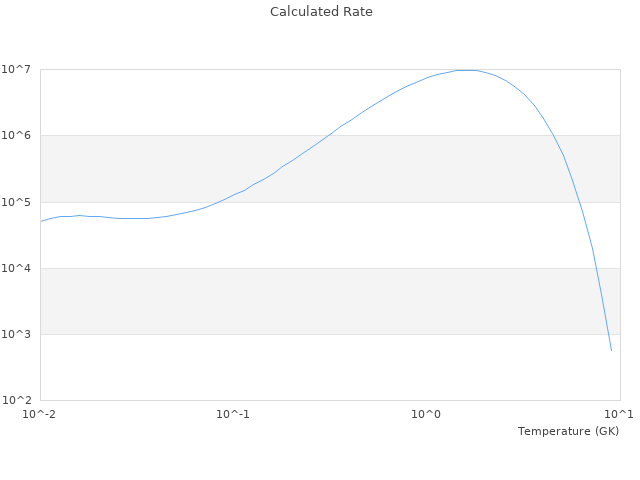Click the 10^4 y-axis tick label
The height and width of the screenshot is (480, 640).
19,268
